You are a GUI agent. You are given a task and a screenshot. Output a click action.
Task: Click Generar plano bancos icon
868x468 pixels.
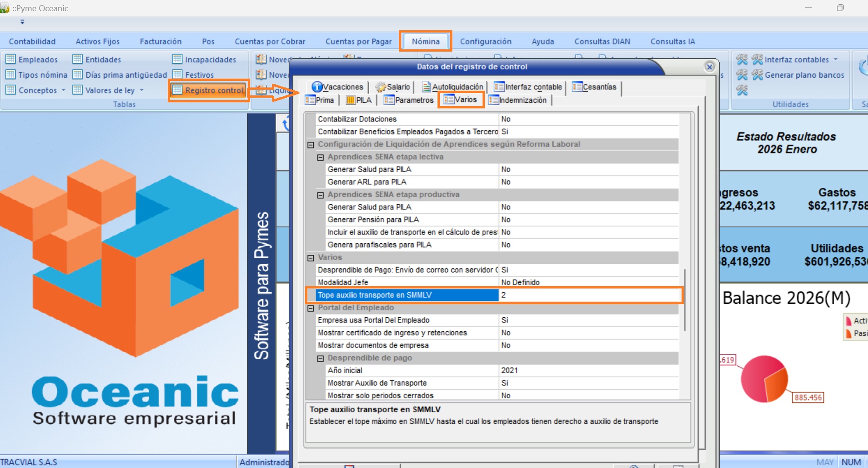pyautogui.click(x=757, y=75)
